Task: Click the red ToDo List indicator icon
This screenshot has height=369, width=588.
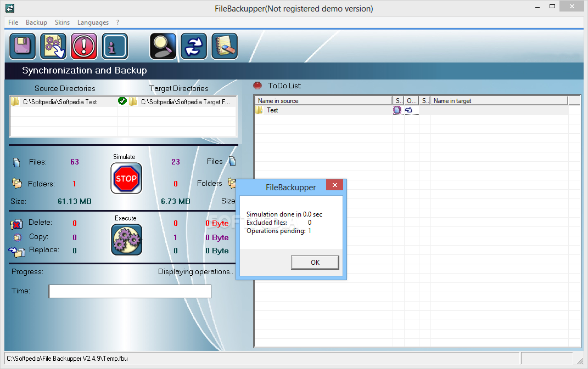Action: pyautogui.click(x=257, y=86)
